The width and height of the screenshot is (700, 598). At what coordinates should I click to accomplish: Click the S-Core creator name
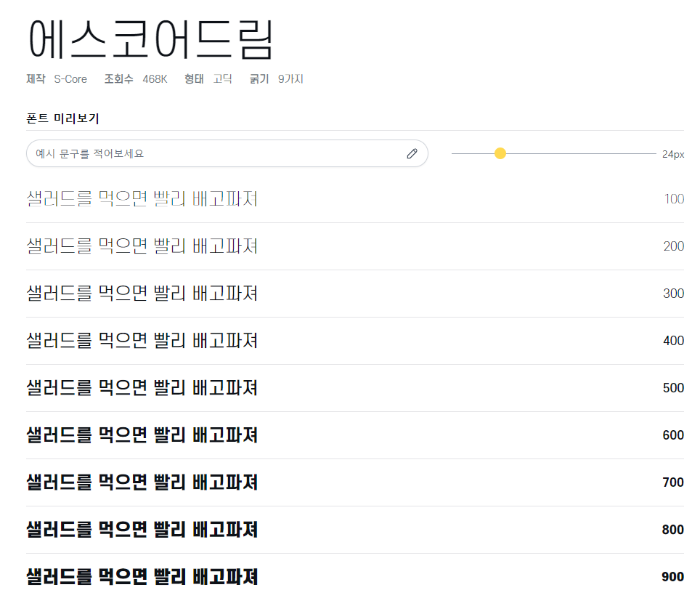70,79
